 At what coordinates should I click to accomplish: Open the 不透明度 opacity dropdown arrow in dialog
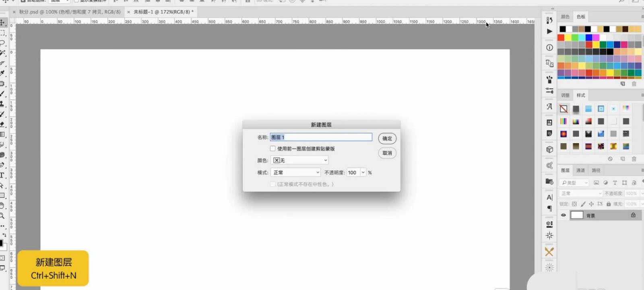363,172
